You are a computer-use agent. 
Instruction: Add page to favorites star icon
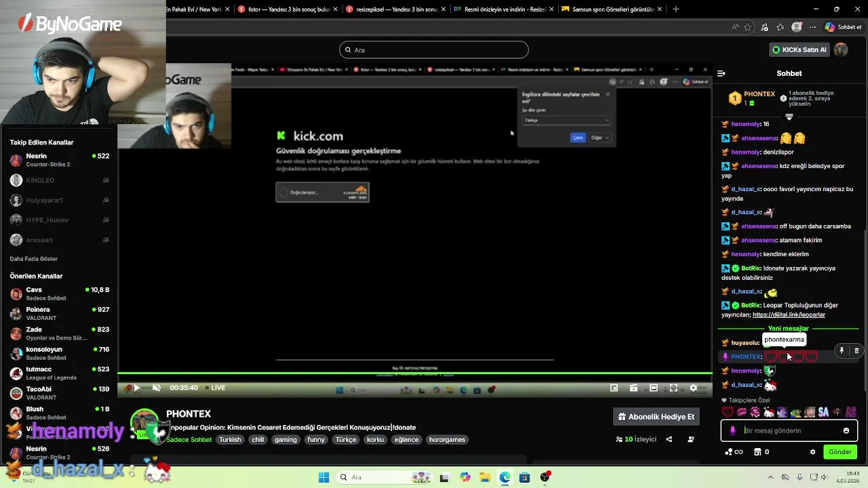pyautogui.click(x=748, y=27)
